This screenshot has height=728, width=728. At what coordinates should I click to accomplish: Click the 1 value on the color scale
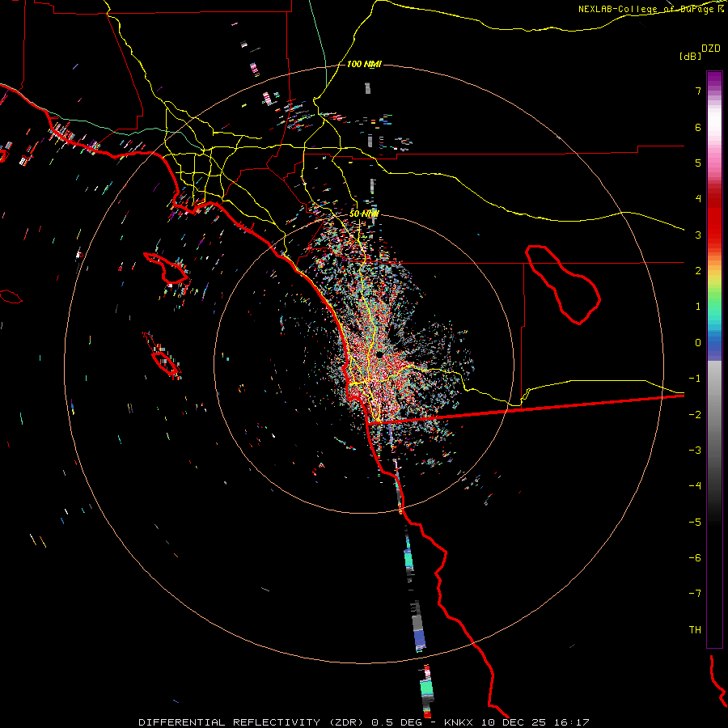pos(698,307)
